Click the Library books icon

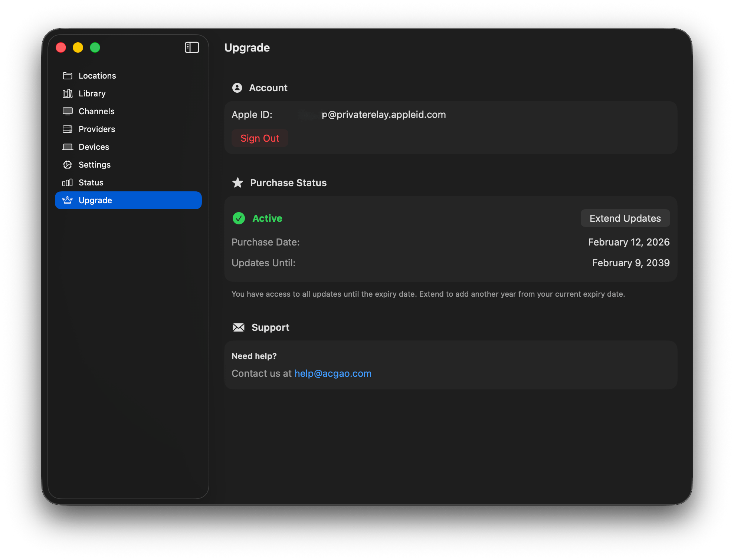(x=68, y=93)
